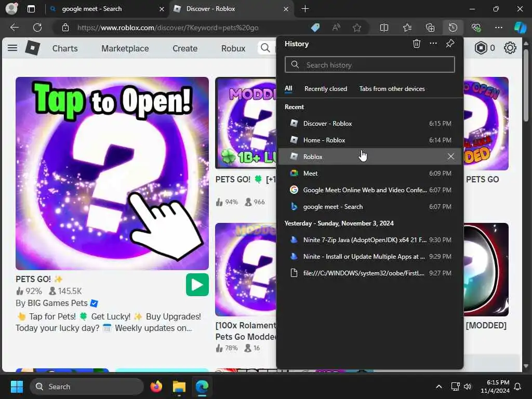Click the shopping price tag icon
Image resolution: width=532 pixels, height=399 pixels.
[x=315, y=28]
